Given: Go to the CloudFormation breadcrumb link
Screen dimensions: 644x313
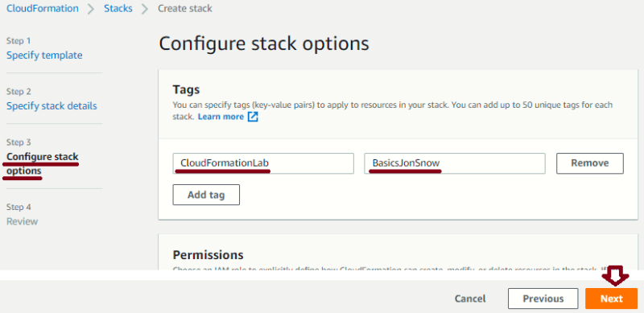Looking at the screenshot, I should tap(43, 8).
